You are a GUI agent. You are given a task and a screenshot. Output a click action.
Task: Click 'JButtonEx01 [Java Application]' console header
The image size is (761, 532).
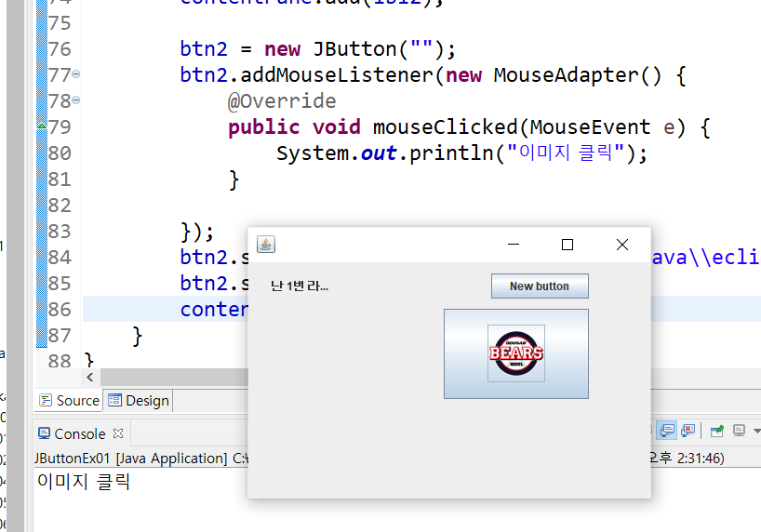131,459
